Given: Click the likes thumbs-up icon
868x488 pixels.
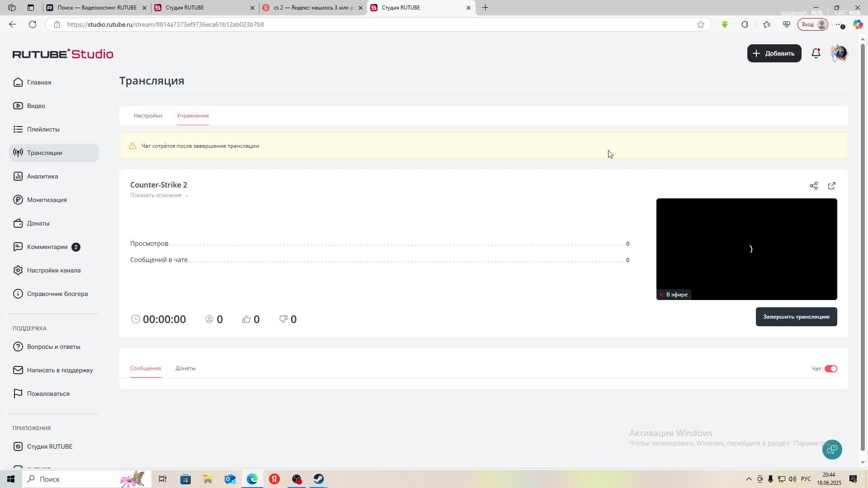Looking at the screenshot, I should click(x=246, y=319).
